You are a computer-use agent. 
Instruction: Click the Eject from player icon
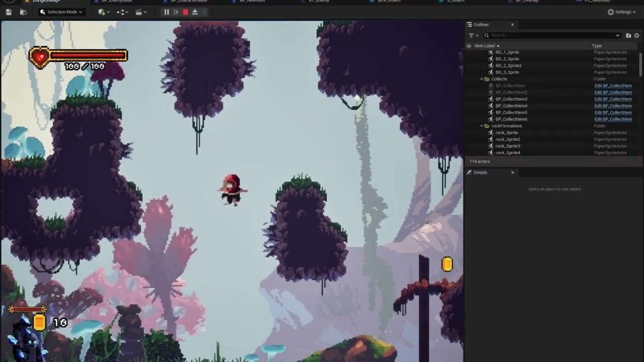[195, 12]
